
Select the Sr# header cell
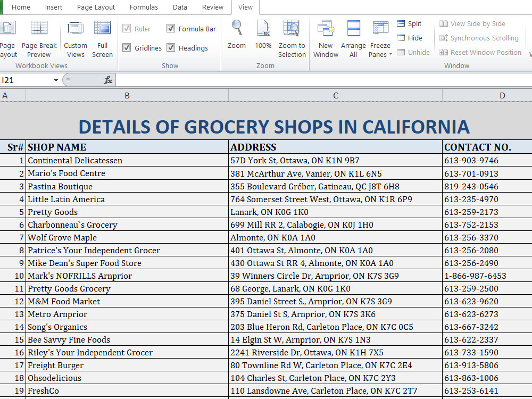(x=13, y=147)
